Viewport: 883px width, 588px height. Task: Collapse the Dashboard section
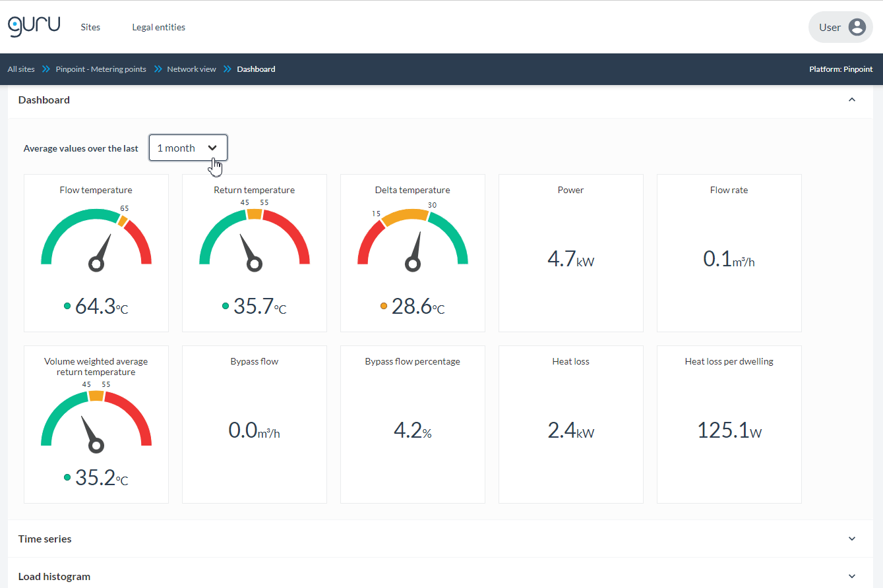pos(851,100)
